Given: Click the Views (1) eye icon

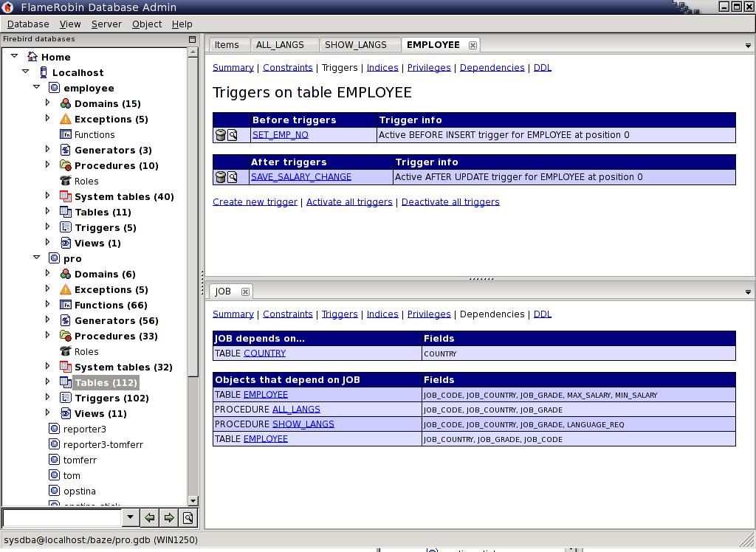Looking at the screenshot, I should (66, 243).
